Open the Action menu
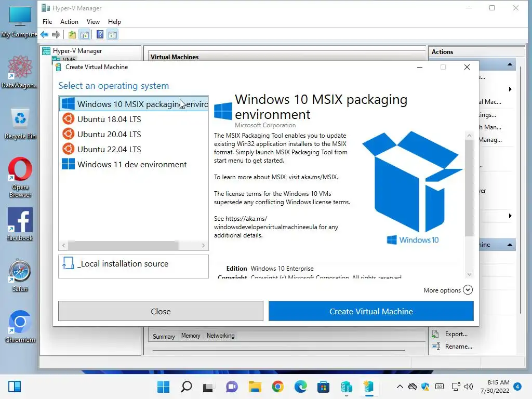Image resolution: width=532 pixels, height=399 pixels. click(x=69, y=22)
